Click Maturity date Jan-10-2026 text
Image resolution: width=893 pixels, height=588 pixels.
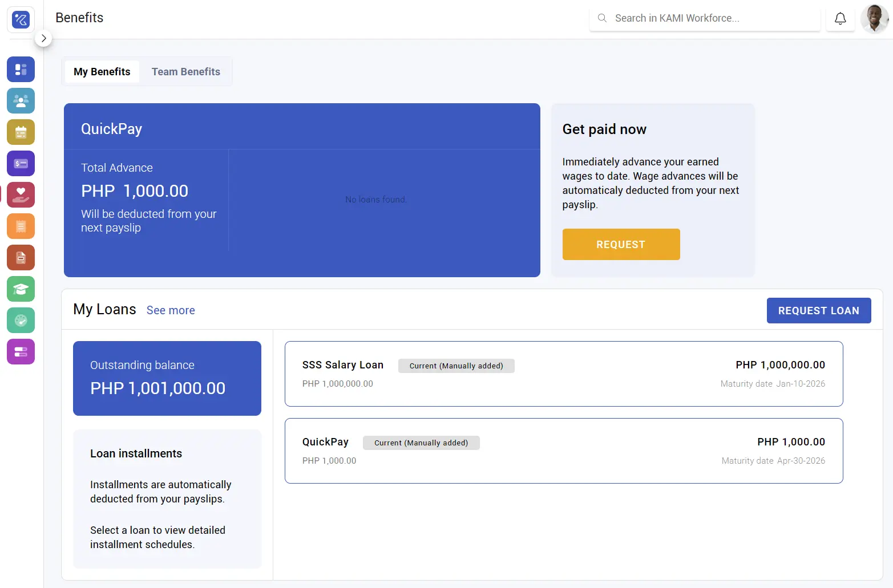pos(773,384)
